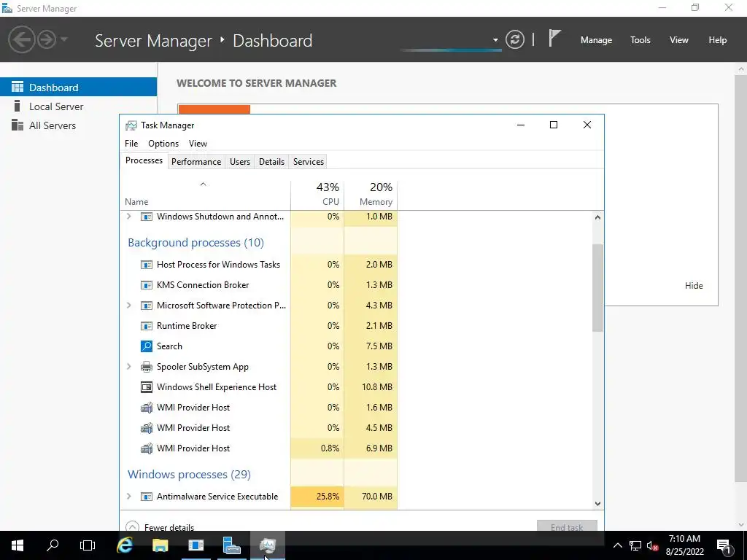Click Task Manager taskbar icon
This screenshot has height=560, width=747.
pyautogui.click(x=267, y=545)
